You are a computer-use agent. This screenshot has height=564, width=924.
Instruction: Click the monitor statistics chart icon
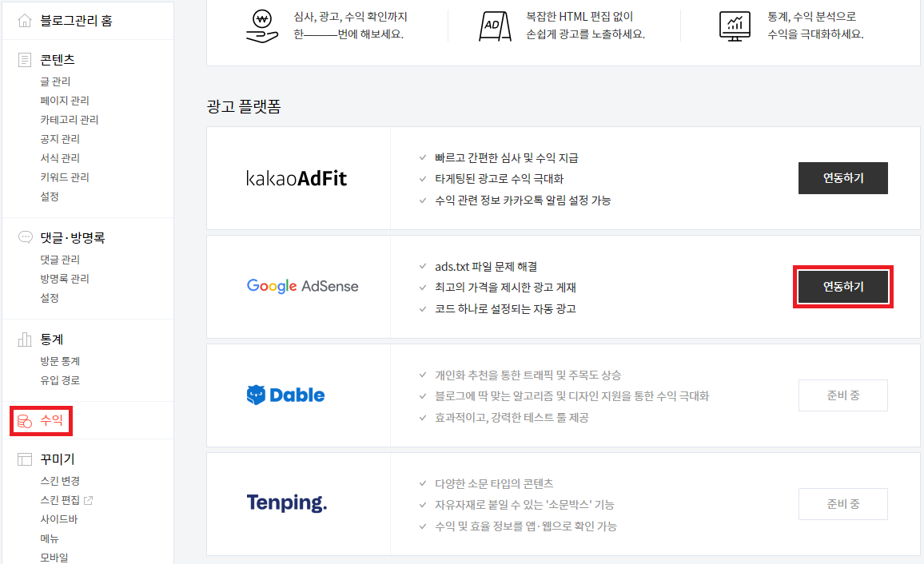pos(735,26)
